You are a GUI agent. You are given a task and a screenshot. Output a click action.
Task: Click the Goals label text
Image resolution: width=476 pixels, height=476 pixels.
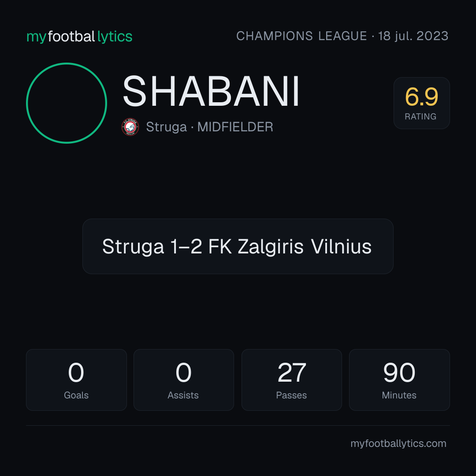click(76, 395)
